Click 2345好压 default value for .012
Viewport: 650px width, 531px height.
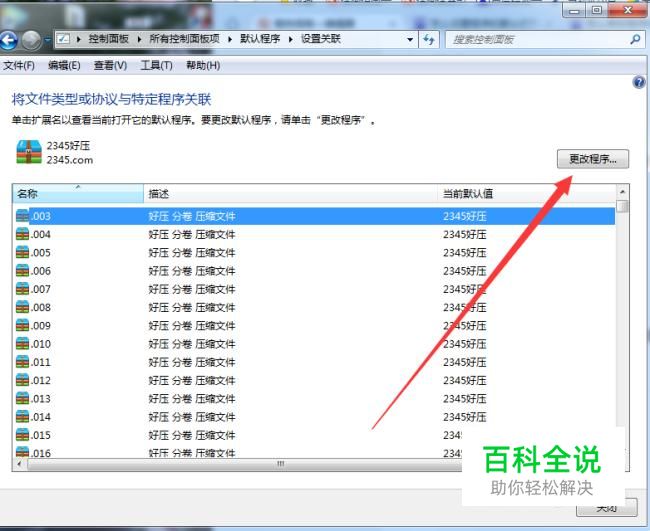pyautogui.click(x=465, y=381)
